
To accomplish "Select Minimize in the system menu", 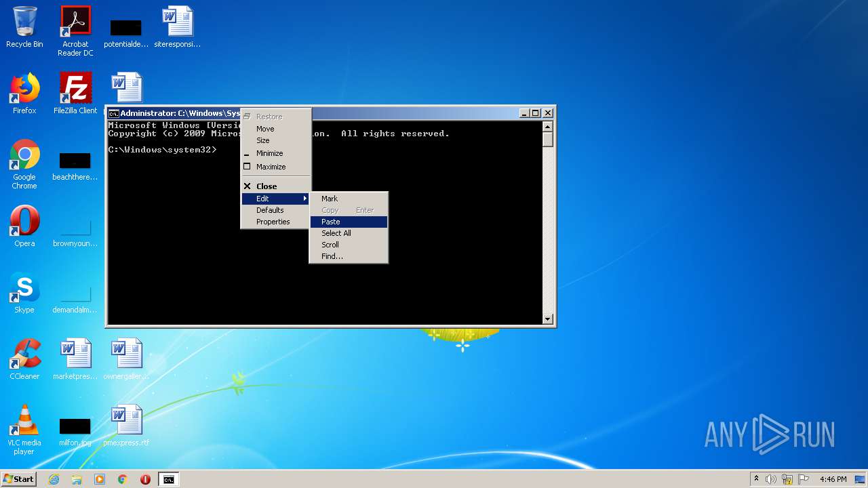I will [276, 153].
